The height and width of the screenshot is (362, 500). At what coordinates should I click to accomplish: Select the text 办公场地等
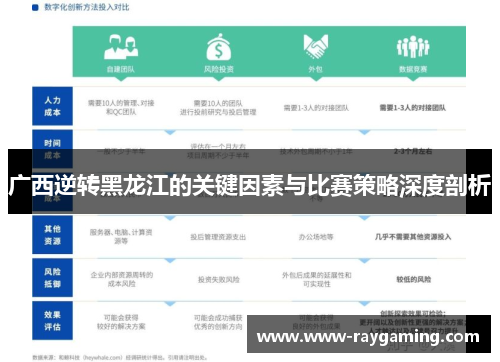coord(316,237)
